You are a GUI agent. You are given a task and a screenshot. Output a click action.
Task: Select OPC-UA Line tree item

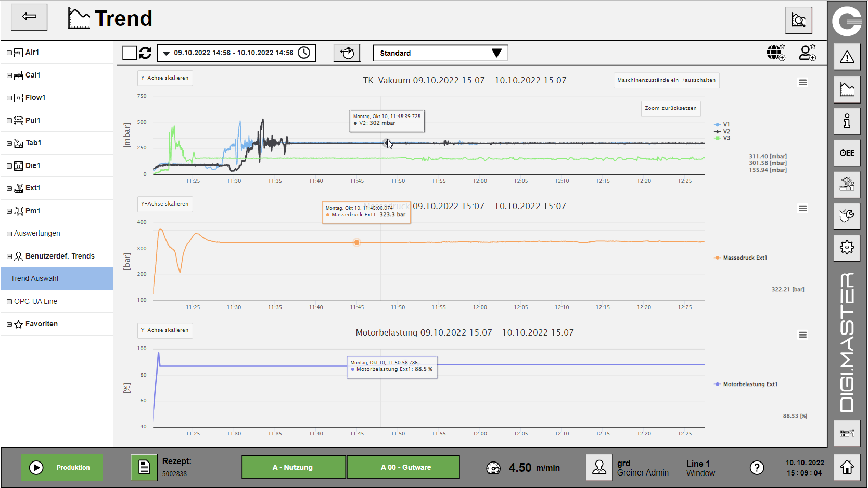click(57, 301)
